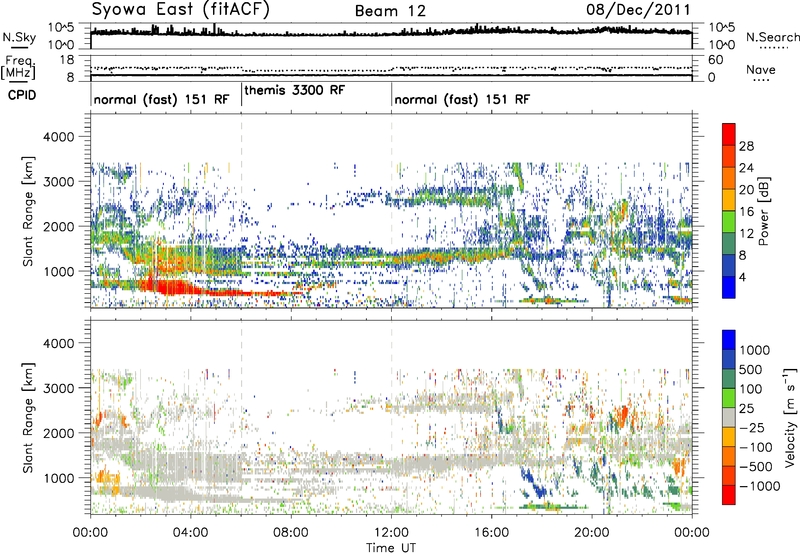The height and width of the screenshot is (554, 800).
Task: Click the '-25' Velocity scale value
Action: pyautogui.click(x=754, y=427)
